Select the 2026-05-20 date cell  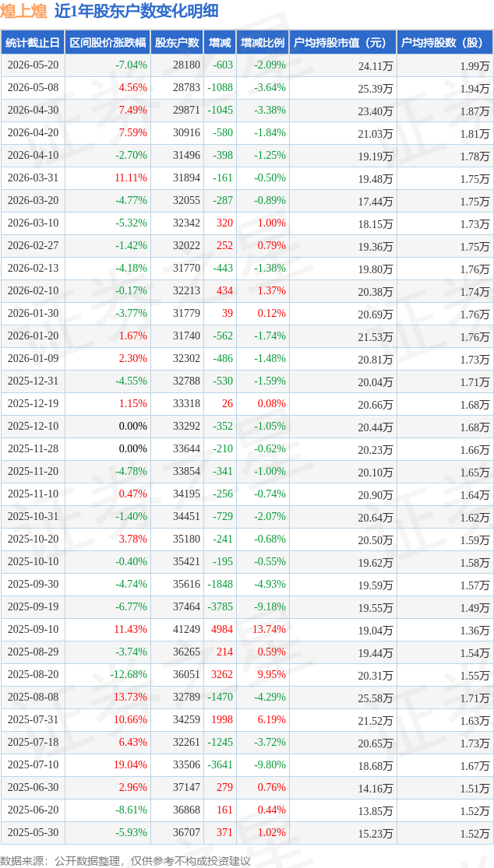point(33,65)
